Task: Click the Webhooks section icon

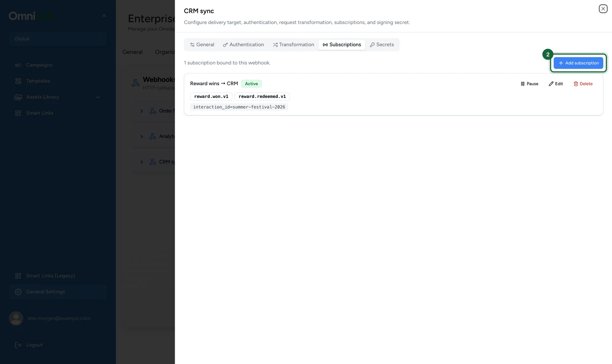Action: coord(135,83)
